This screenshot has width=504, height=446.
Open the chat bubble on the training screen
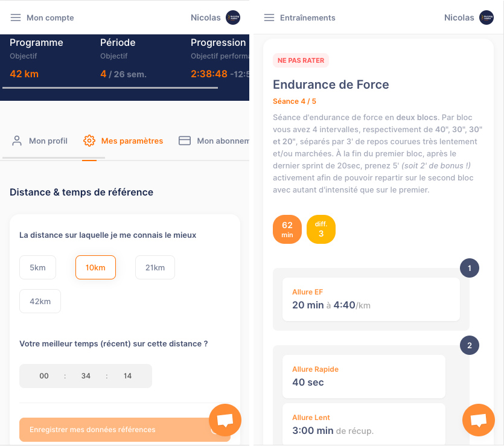478,419
